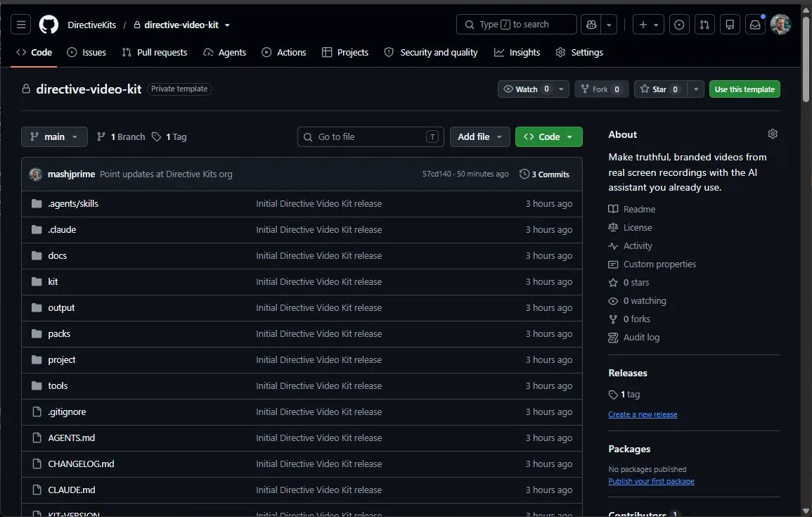Open the output folder
This screenshot has height=517, width=812.
coord(61,307)
